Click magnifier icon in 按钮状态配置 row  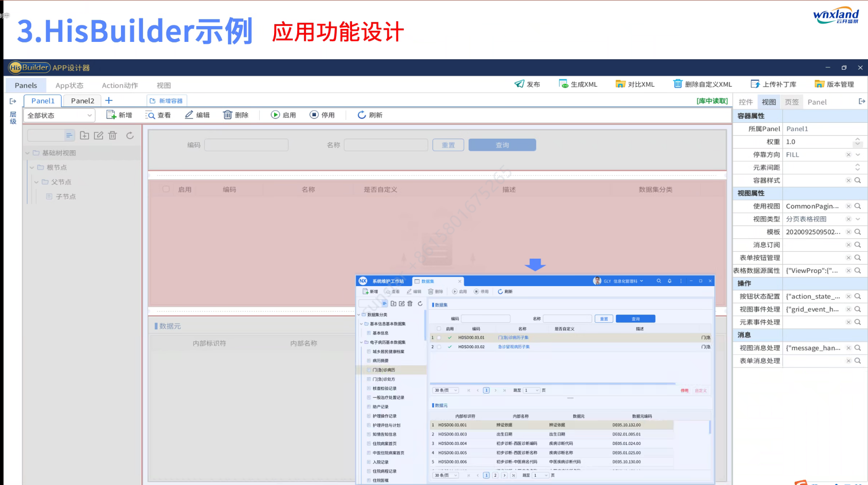click(x=858, y=296)
